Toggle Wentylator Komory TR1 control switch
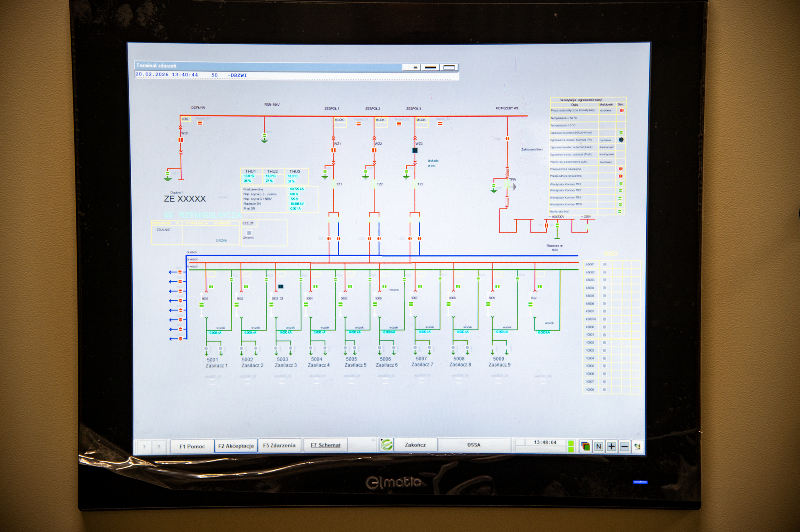The height and width of the screenshot is (532, 800). click(x=620, y=184)
